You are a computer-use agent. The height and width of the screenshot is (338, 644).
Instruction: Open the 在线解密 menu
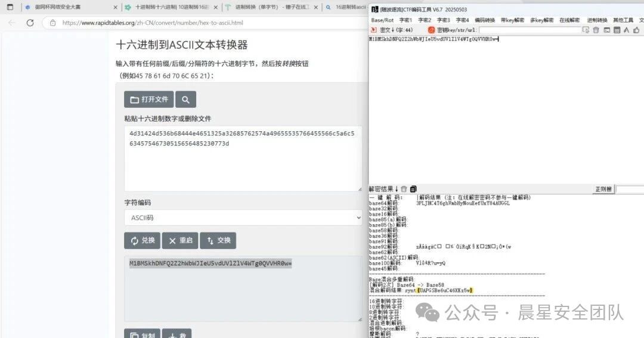(x=569, y=20)
